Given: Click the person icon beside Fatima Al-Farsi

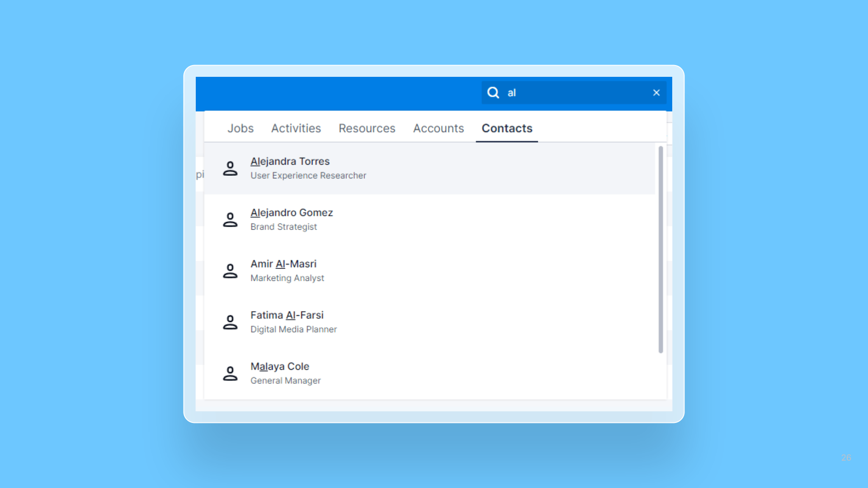Looking at the screenshot, I should 230,322.
